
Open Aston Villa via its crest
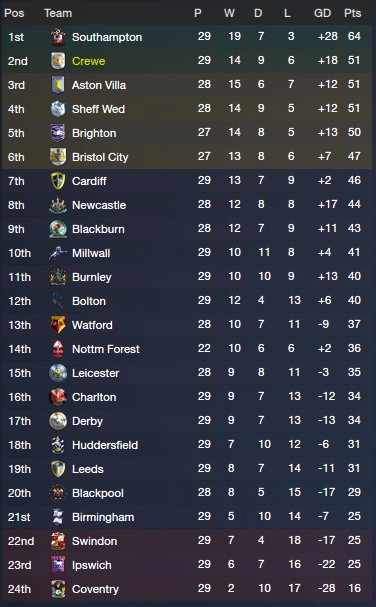(58, 85)
